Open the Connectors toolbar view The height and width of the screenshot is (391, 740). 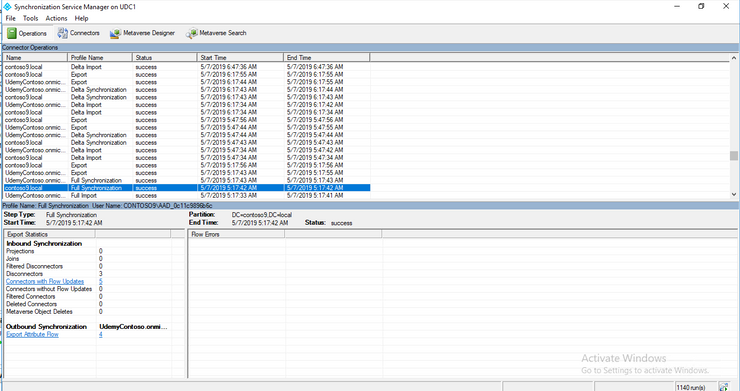pyautogui.click(x=78, y=33)
